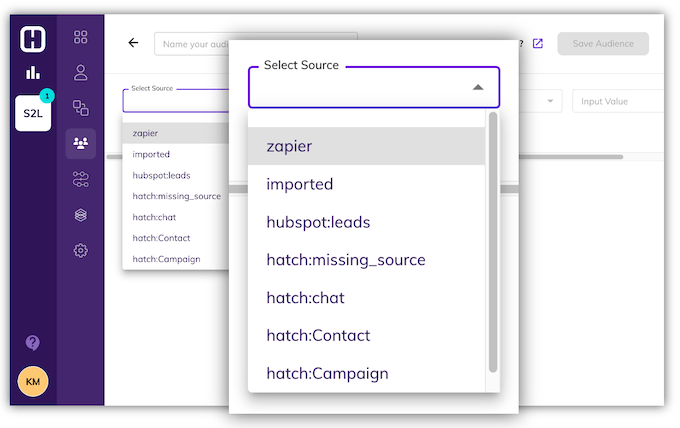Select hatch:chat in the enlarged source list
Screen dimensions: 680x428
306,297
